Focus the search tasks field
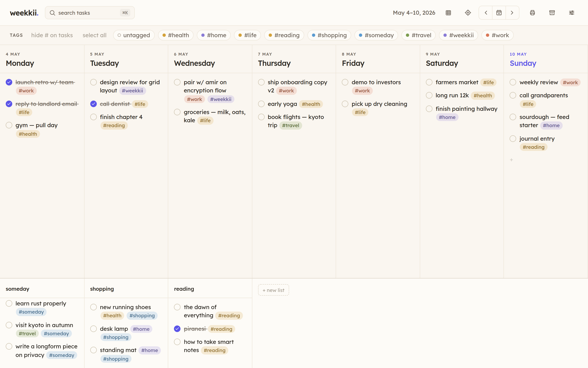This screenshot has width=588, height=368. click(90, 13)
